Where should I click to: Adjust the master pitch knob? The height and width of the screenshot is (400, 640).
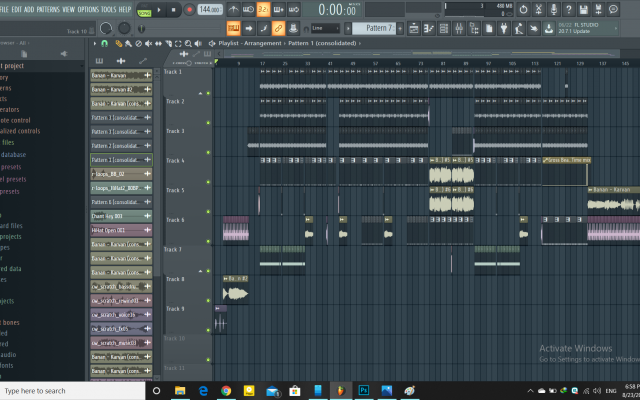point(124,28)
